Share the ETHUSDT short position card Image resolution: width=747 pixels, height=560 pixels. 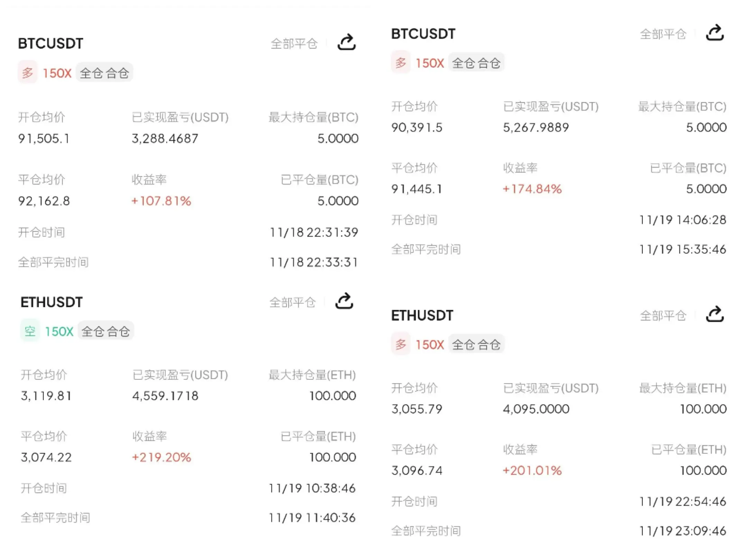pyautogui.click(x=344, y=301)
